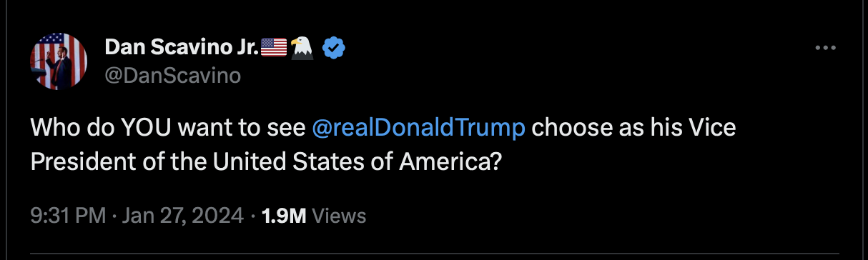Click the American flag emoji in name
Viewport: 868px width, 260px height.
[274, 48]
